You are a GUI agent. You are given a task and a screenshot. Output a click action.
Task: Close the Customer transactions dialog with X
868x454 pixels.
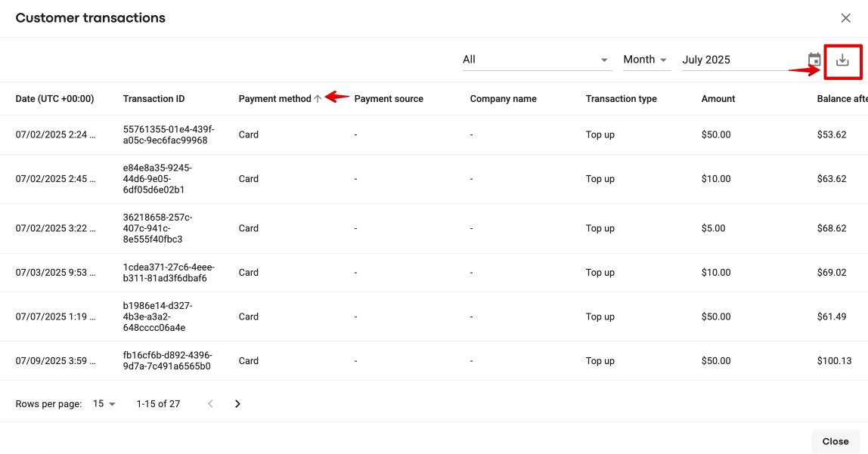point(846,18)
